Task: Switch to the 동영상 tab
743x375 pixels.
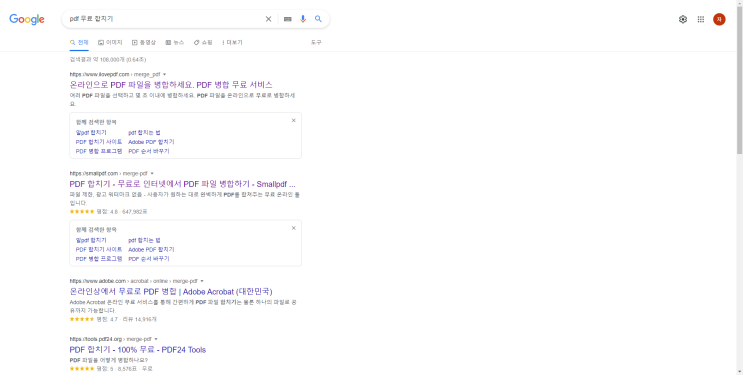Action: pos(144,42)
